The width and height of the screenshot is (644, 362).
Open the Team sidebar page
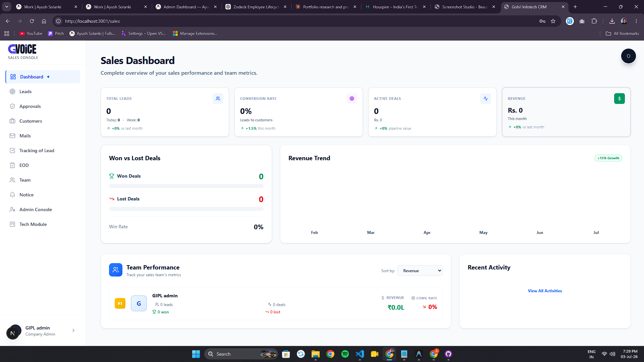click(43, 180)
